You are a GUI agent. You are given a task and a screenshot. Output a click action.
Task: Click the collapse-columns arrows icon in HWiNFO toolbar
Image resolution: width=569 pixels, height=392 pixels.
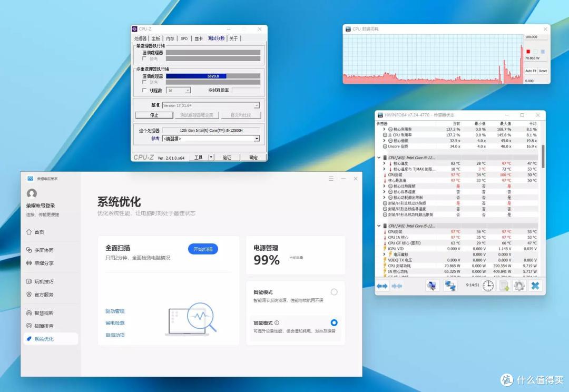click(x=397, y=286)
